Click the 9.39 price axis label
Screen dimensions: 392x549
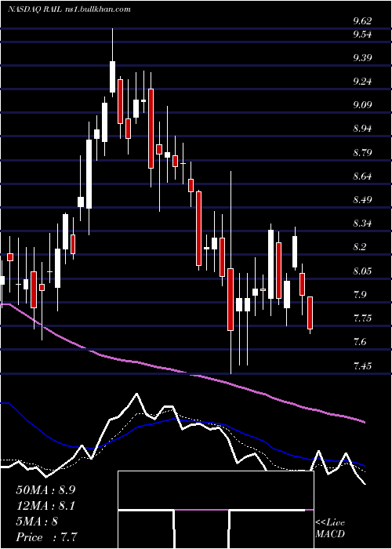362,58
